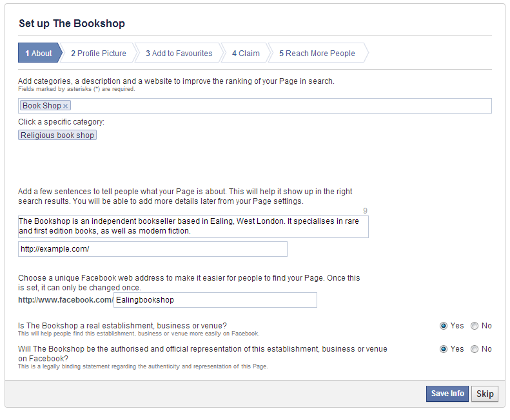Edit the Ealingbookshop Facebook web address field
This screenshot has height=420, width=510.
click(x=215, y=300)
